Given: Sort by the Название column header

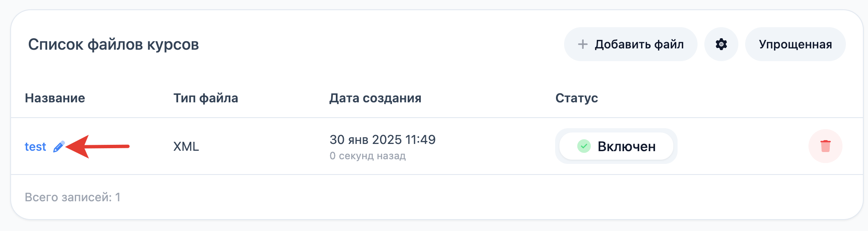Looking at the screenshot, I should 55,98.
